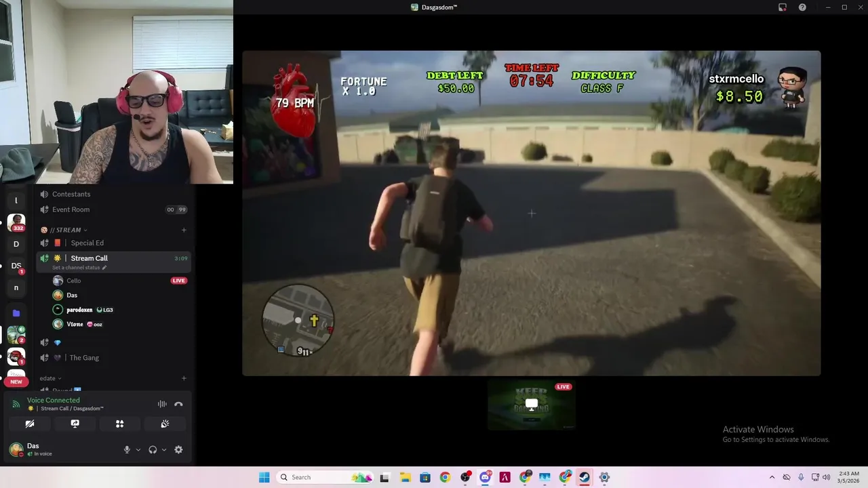Open Microsoft Store from taskbar
The height and width of the screenshot is (488, 868).
click(x=425, y=477)
